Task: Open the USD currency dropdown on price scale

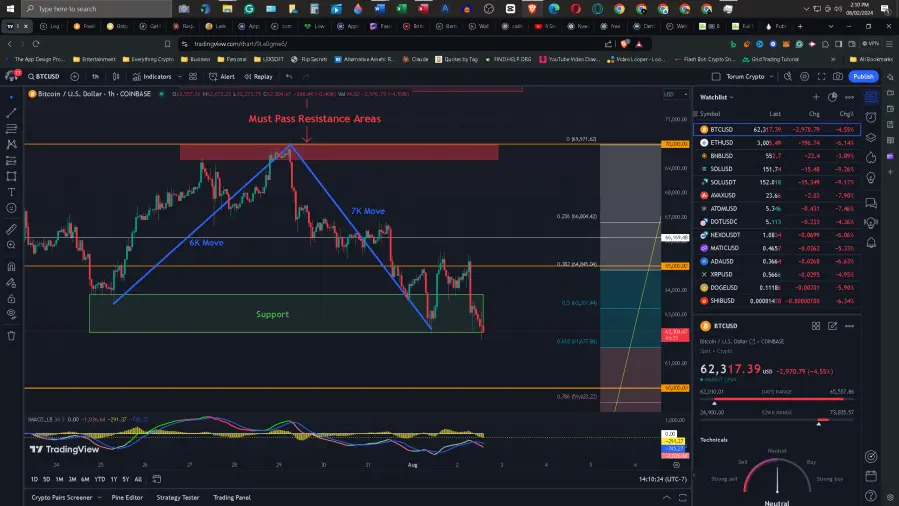Action: pos(675,94)
